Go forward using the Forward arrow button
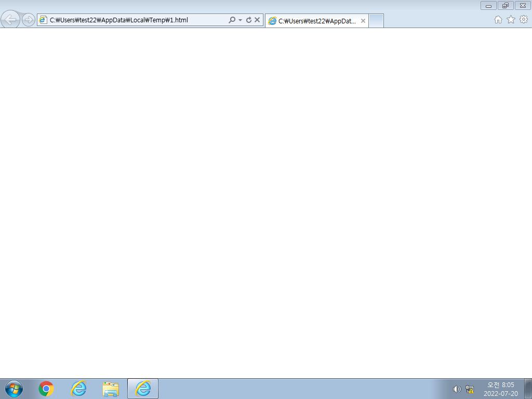The height and width of the screenshot is (399, 532). [29, 20]
